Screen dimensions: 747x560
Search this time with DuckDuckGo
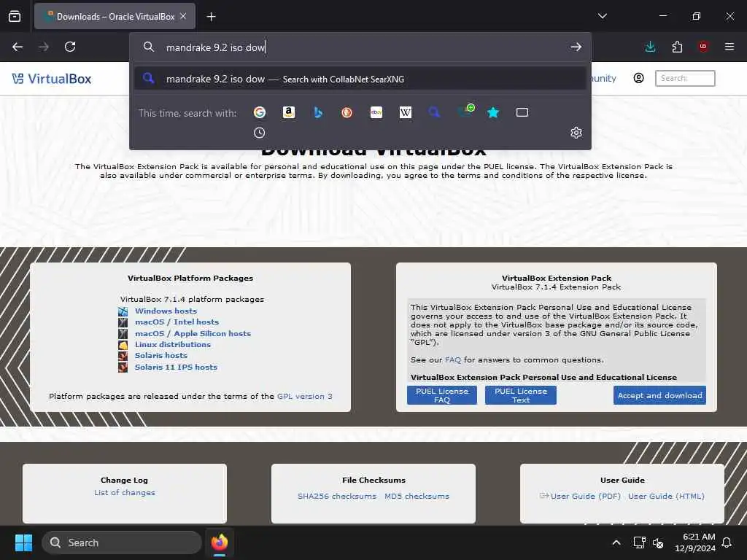pyautogui.click(x=347, y=112)
